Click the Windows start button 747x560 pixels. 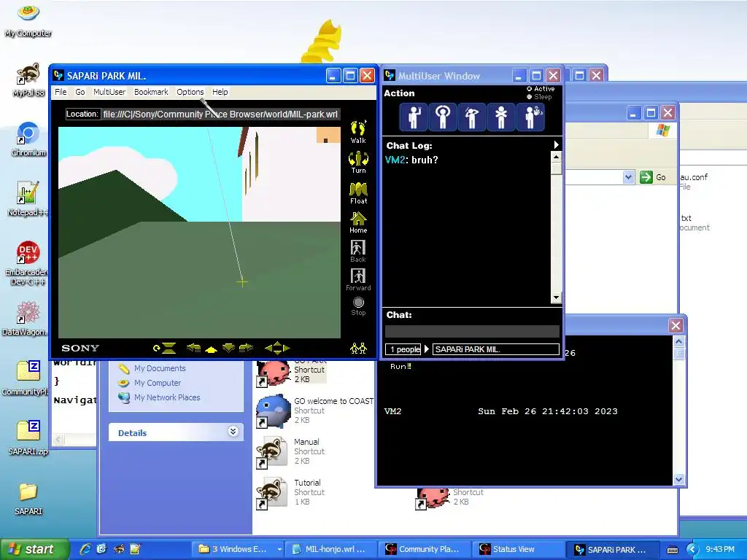click(x=34, y=549)
